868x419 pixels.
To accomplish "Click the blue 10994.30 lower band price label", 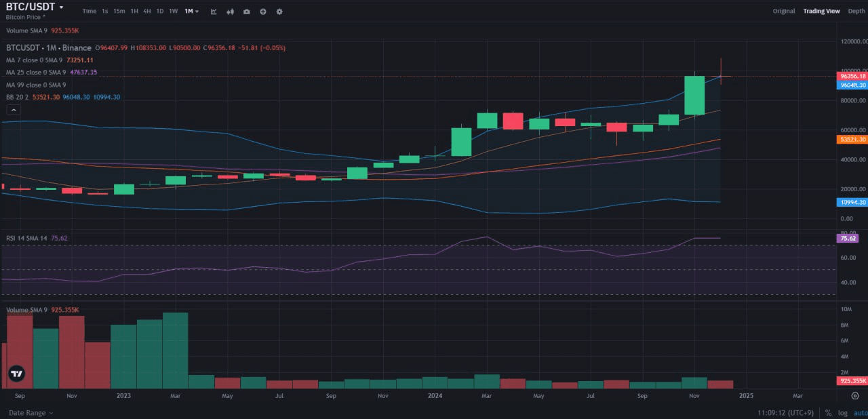I will pyautogui.click(x=852, y=202).
